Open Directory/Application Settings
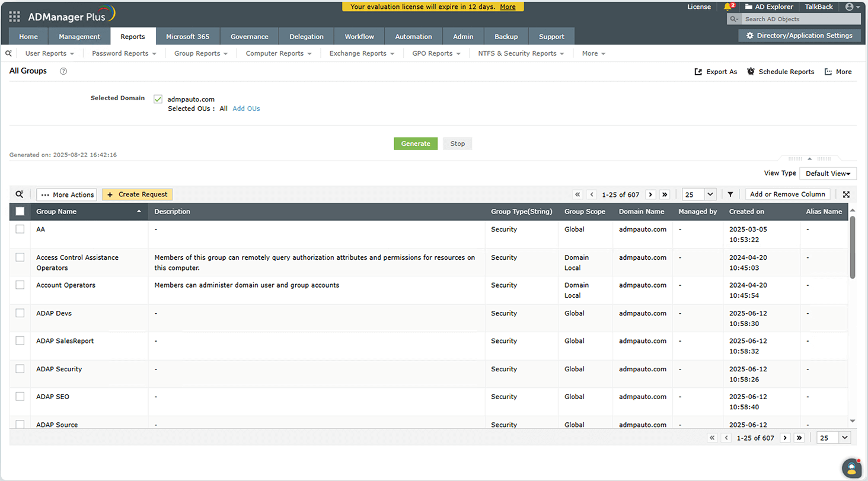Image resolution: width=868 pixels, height=481 pixels. 799,36
